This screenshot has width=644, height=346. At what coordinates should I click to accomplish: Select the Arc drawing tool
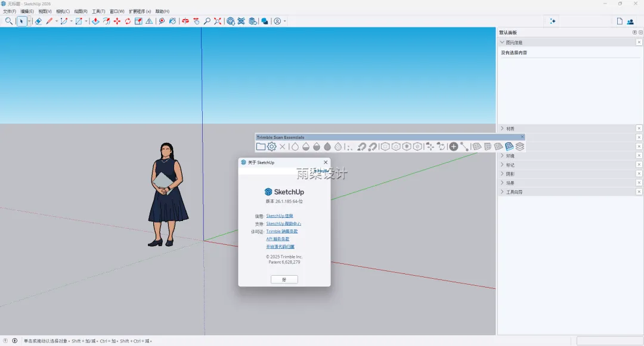coord(64,21)
